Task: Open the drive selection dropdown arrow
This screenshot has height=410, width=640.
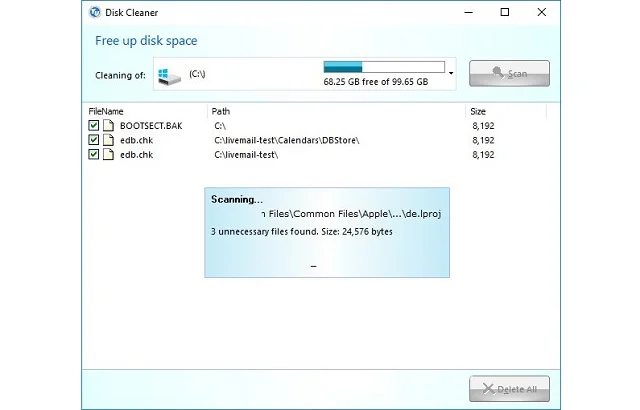Action: pos(452,74)
